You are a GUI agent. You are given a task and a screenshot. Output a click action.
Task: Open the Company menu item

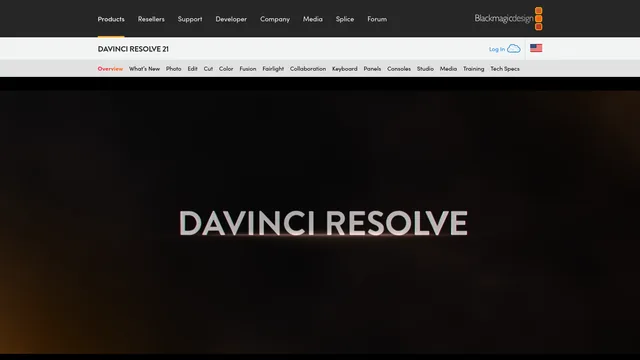275,19
